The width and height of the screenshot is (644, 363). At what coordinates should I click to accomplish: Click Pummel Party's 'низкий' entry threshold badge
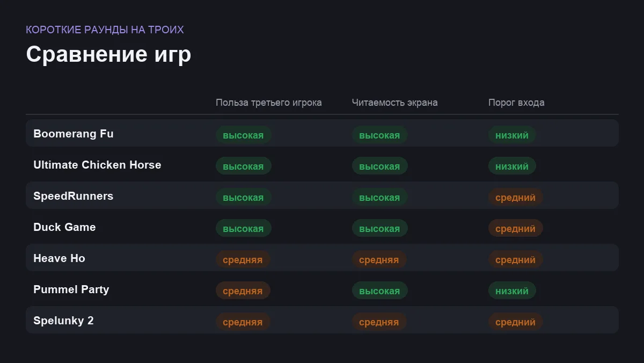[x=512, y=291]
